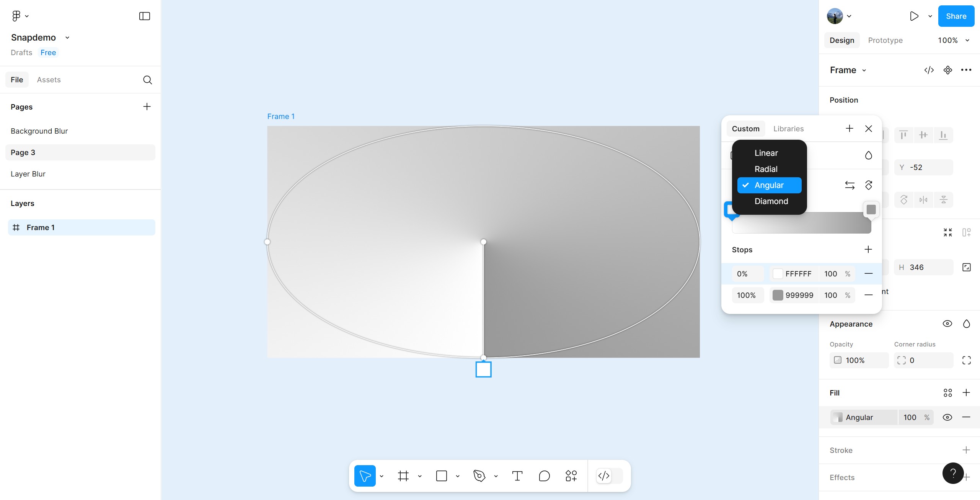Open the Figma main menu logo
The image size is (980, 500).
click(16, 16)
